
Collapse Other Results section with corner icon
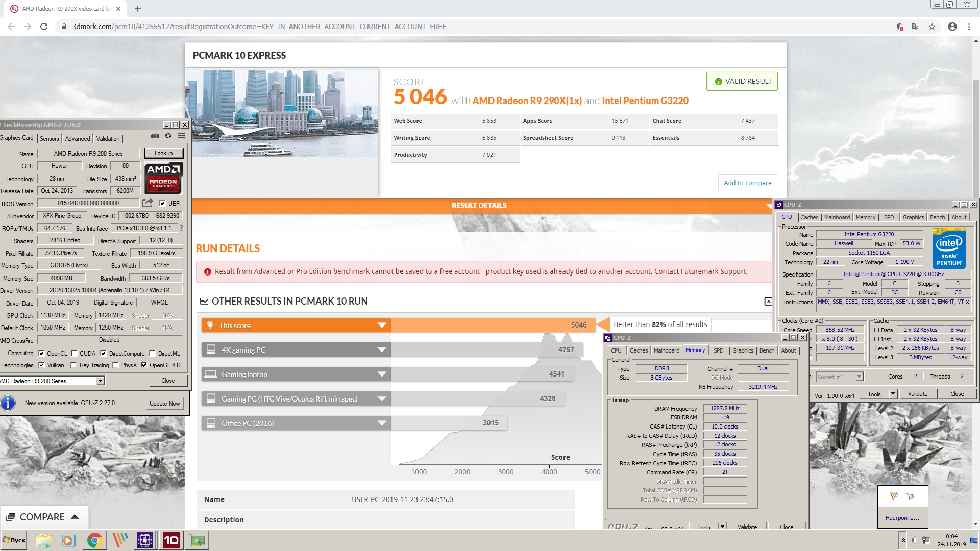coord(768,302)
